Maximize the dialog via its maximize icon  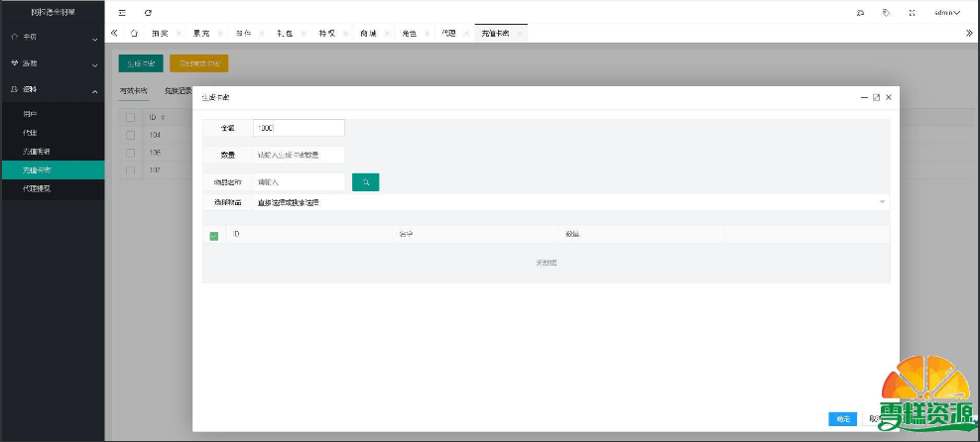[x=876, y=97]
